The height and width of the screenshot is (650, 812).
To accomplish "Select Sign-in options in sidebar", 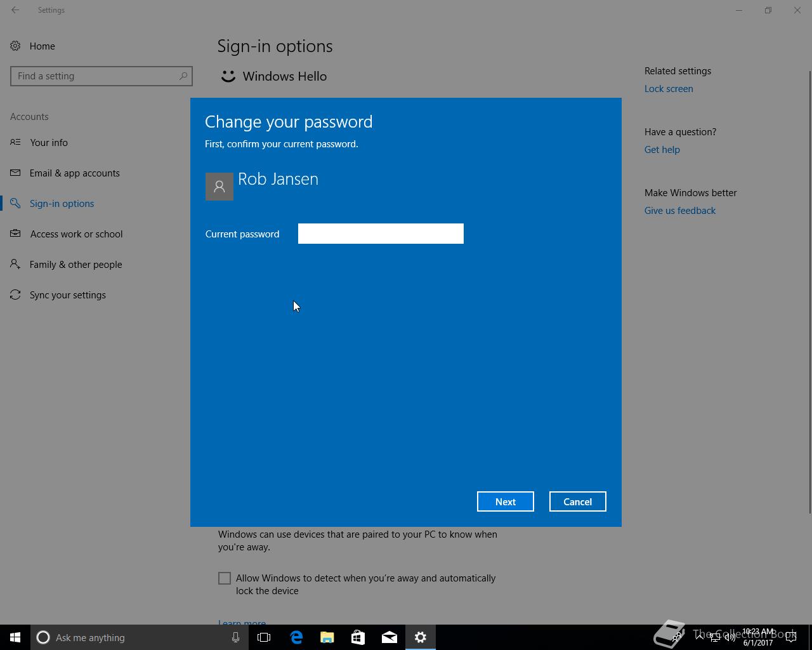I will [62, 203].
